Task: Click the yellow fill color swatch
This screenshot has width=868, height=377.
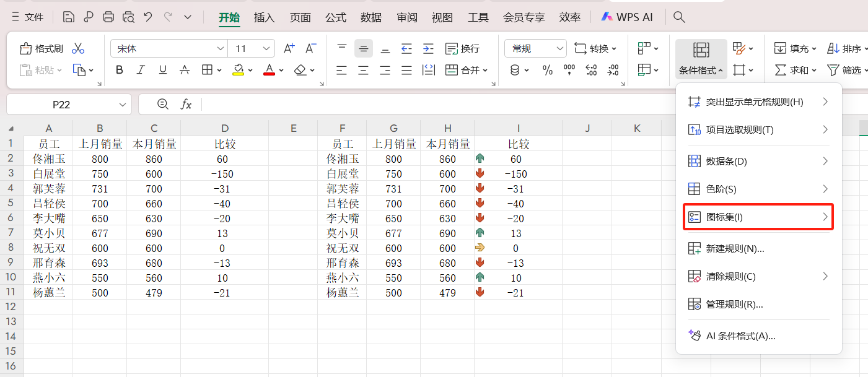Action: click(238, 73)
